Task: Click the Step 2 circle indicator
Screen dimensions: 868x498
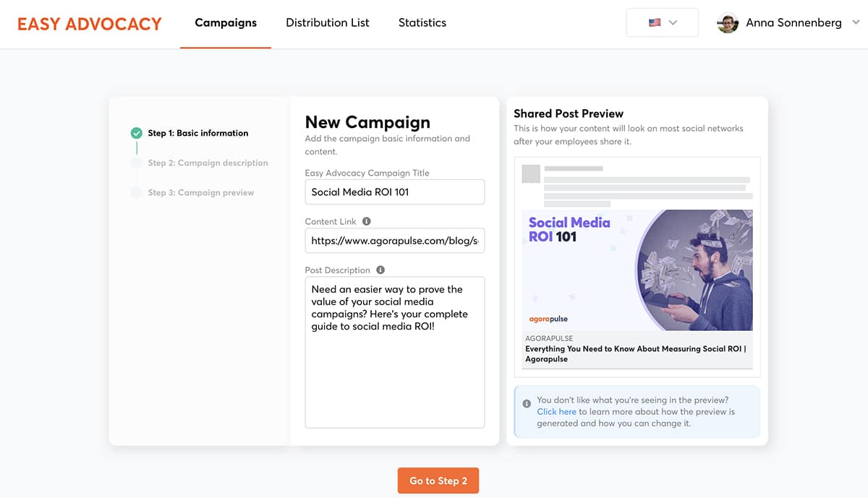Action: (136, 163)
